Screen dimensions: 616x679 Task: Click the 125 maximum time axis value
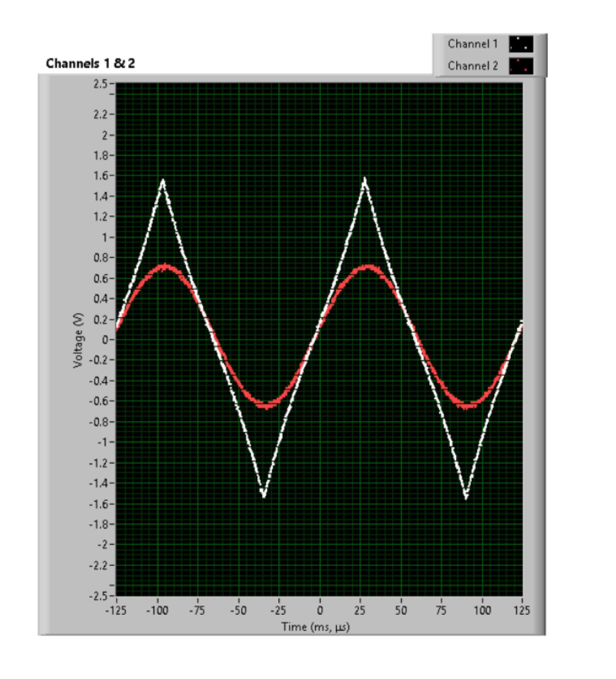(x=522, y=611)
